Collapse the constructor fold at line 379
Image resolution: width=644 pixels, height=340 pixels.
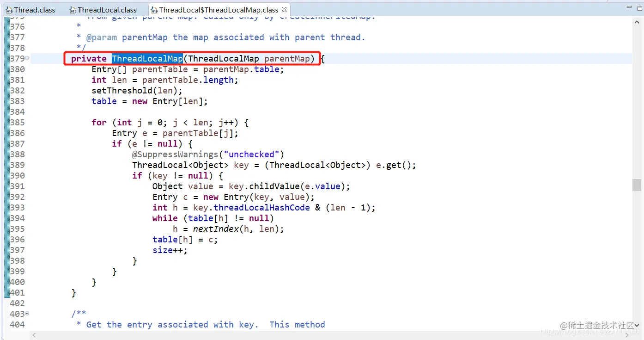[27, 58]
